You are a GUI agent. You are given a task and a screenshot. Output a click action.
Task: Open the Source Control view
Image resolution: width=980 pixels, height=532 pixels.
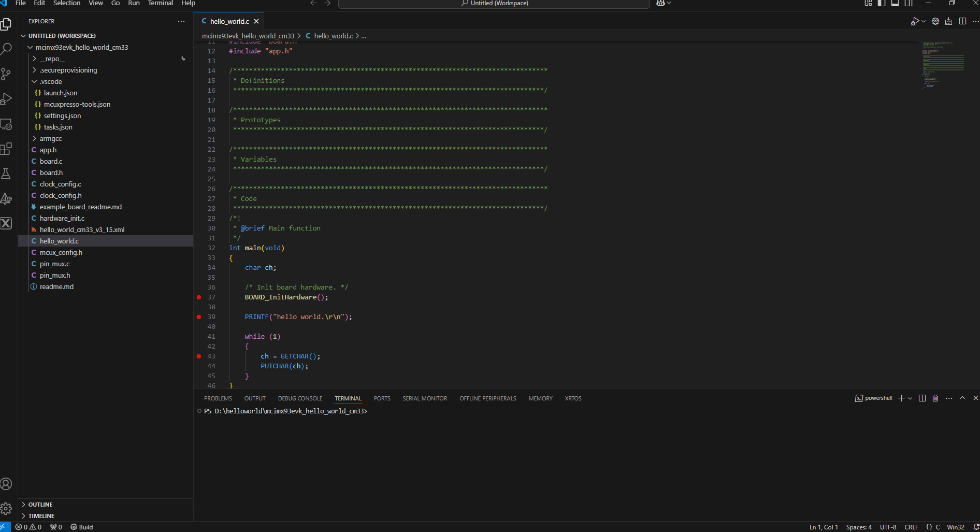pos(6,74)
